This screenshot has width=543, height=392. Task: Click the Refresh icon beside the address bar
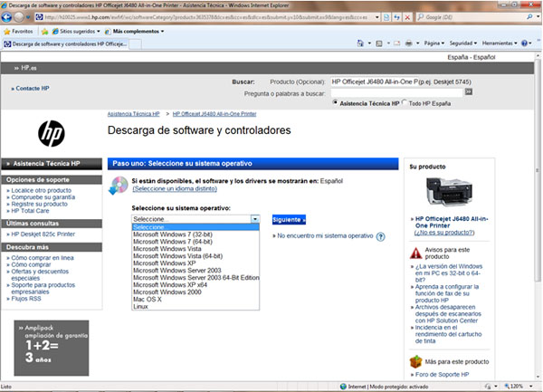[397, 17]
